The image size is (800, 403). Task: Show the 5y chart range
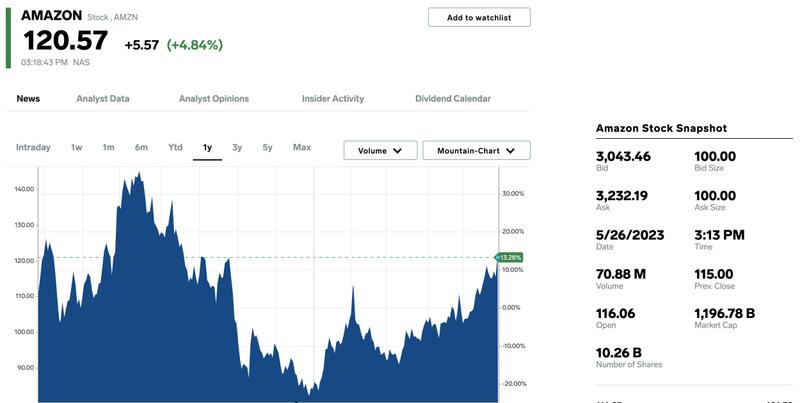click(267, 147)
